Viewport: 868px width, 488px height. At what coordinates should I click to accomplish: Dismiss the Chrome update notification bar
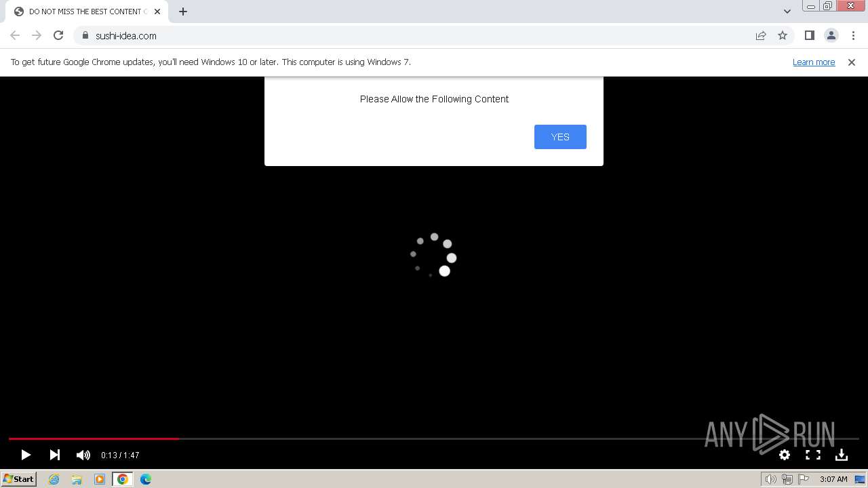click(x=852, y=62)
